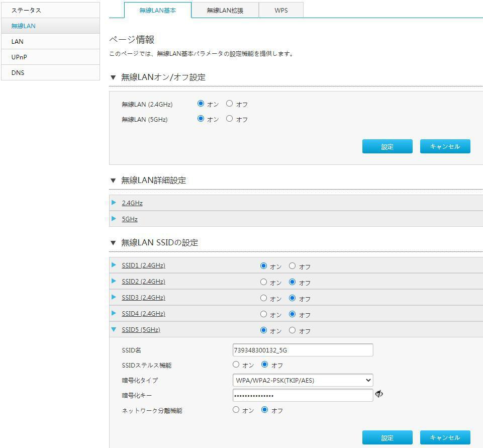Viewport: 483px width, 448px height.
Task: Disable SSID5 (5GHz) with オフ radio
Action: [293, 330]
